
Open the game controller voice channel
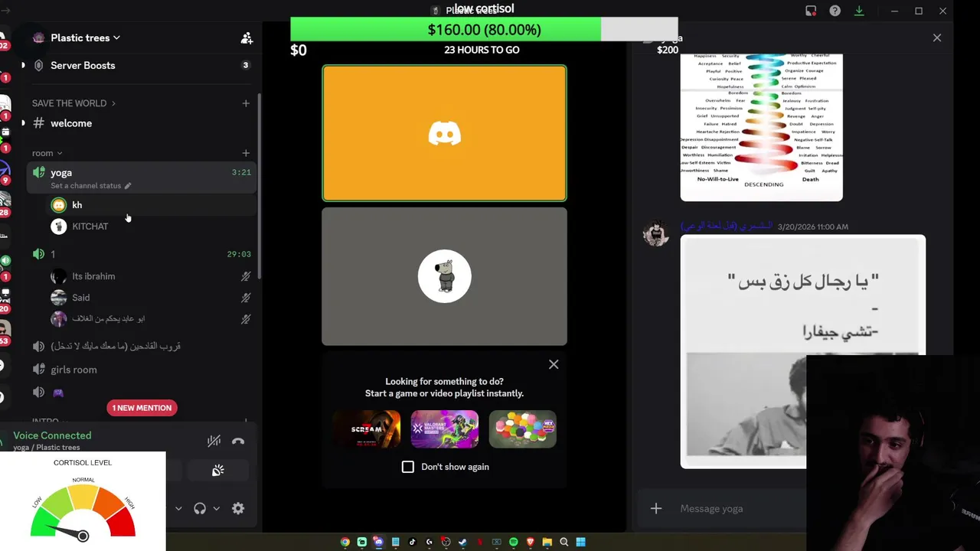[57, 393]
